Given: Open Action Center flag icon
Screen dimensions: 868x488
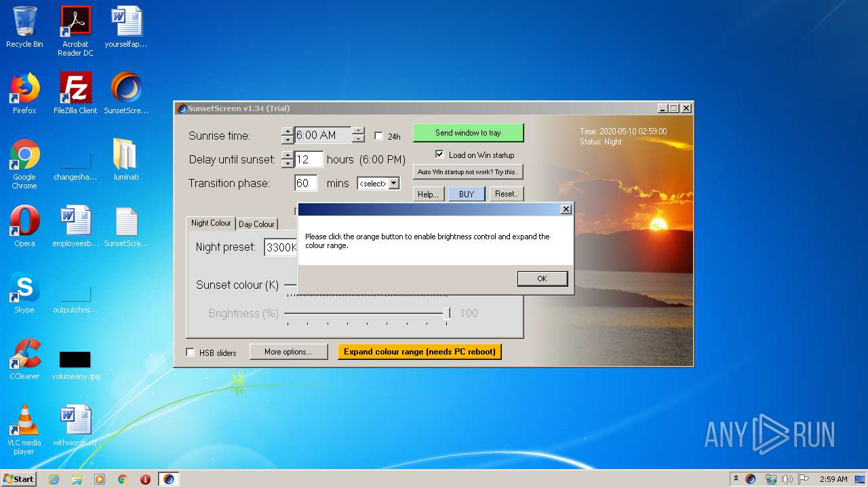Looking at the screenshot, I should (804, 479).
